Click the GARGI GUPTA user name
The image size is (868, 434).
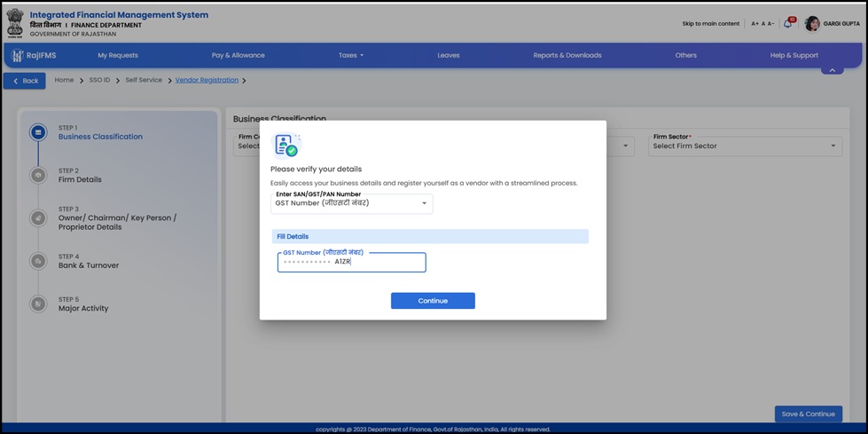click(x=841, y=24)
